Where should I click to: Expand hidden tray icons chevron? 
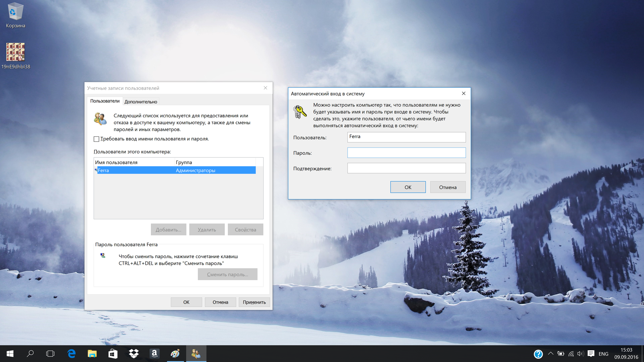(x=550, y=353)
